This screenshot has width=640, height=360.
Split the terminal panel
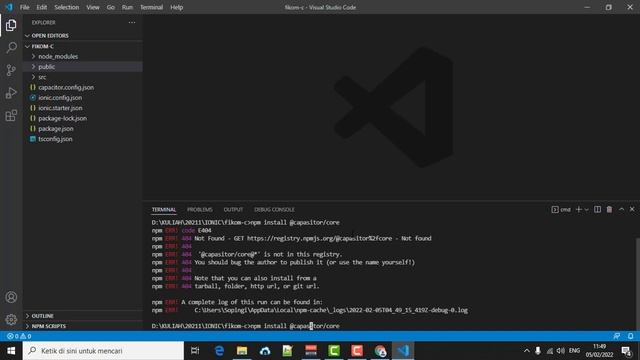click(598, 209)
